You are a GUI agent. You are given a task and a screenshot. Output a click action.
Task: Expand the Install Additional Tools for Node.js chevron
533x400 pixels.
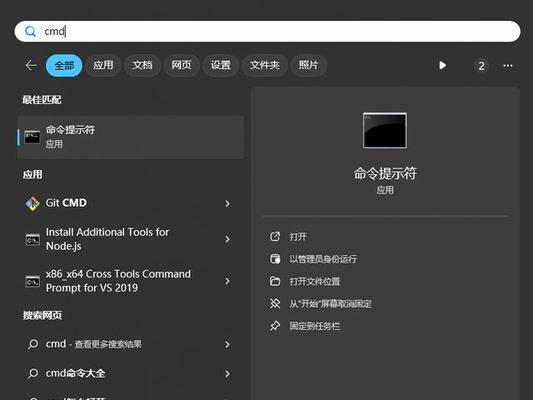227,239
